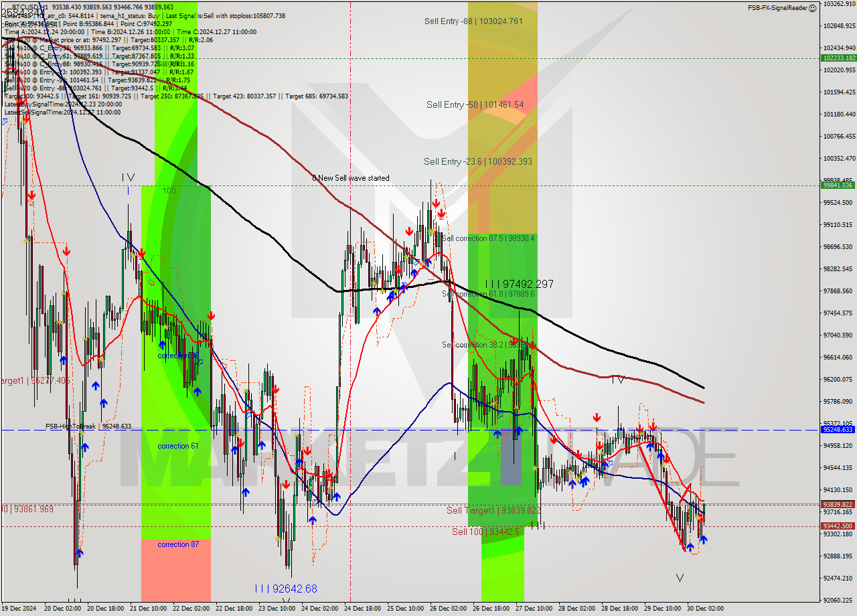The image size is (857, 616).
Task: Click the 94544.270 price scale value
Action: coord(838,467)
